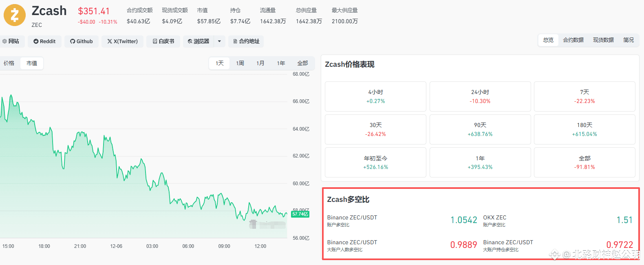Switch to the 简况 tab
The image size is (644, 265).
[629, 40]
